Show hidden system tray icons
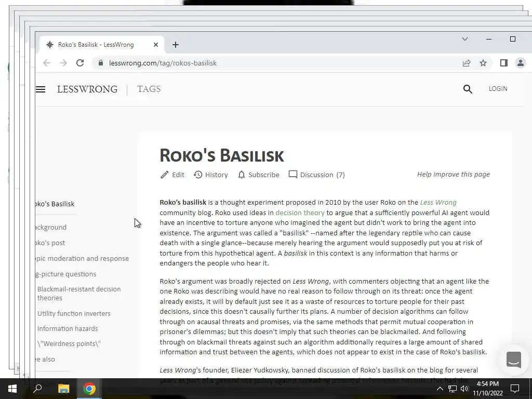 pos(440,389)
